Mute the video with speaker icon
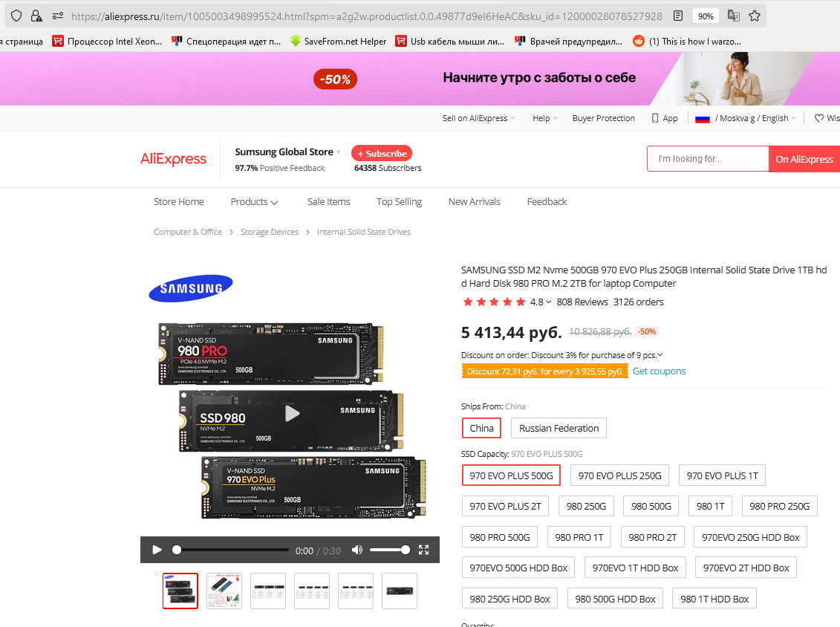Screen dimensions: 840x627 click(356, 550)
